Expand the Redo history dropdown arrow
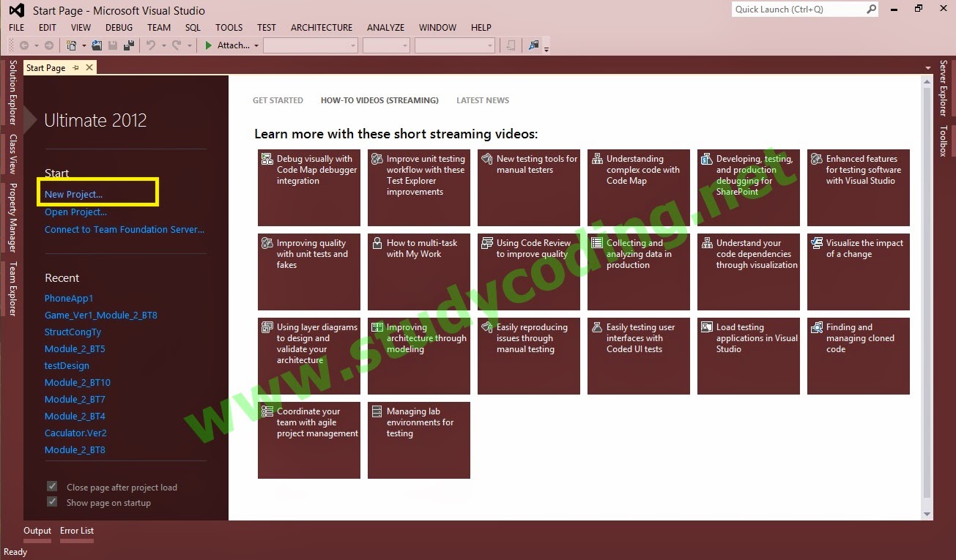Image resolution: width=956 pixels, height=560 pixels. pos(189,45)
